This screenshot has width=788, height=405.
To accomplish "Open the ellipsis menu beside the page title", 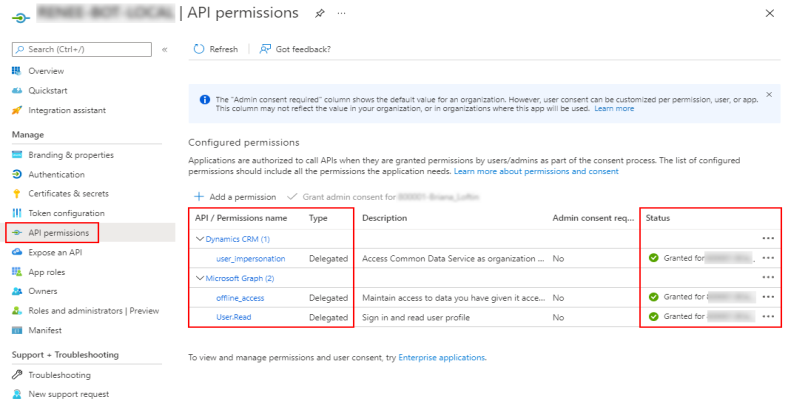I will [x=342, y=14].
